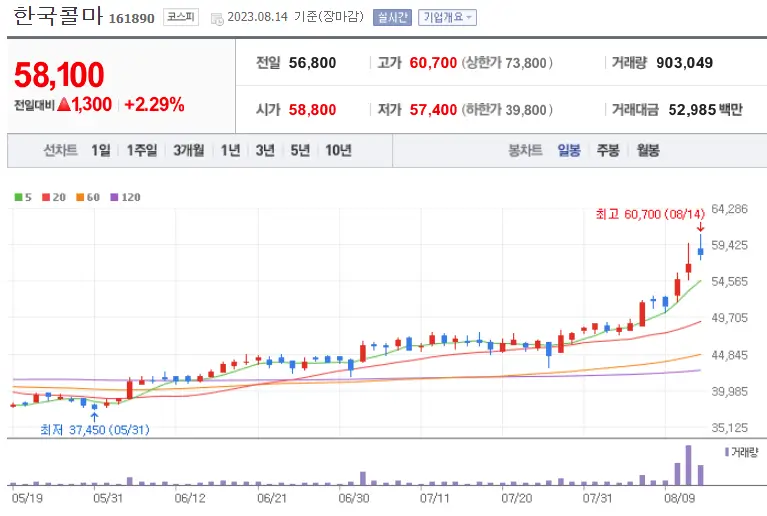767x516 pixels.
Task: Click the 05/19 date axis label
Action: pyautogui.click(x=27, y=498)
